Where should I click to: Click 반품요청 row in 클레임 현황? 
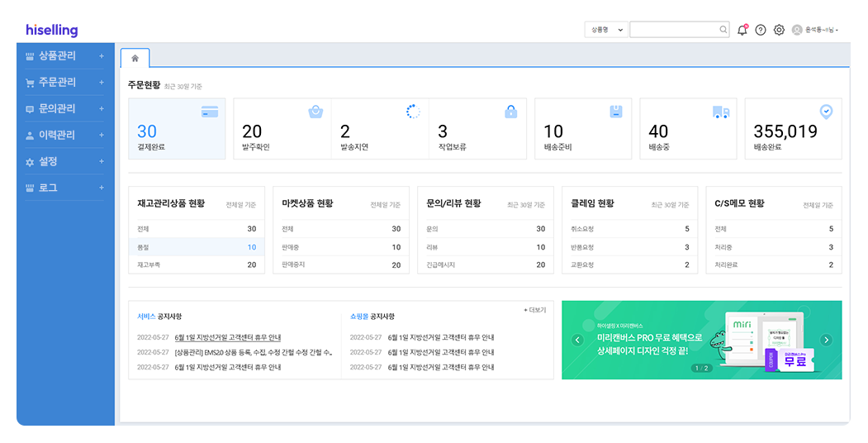coord(630,247)
